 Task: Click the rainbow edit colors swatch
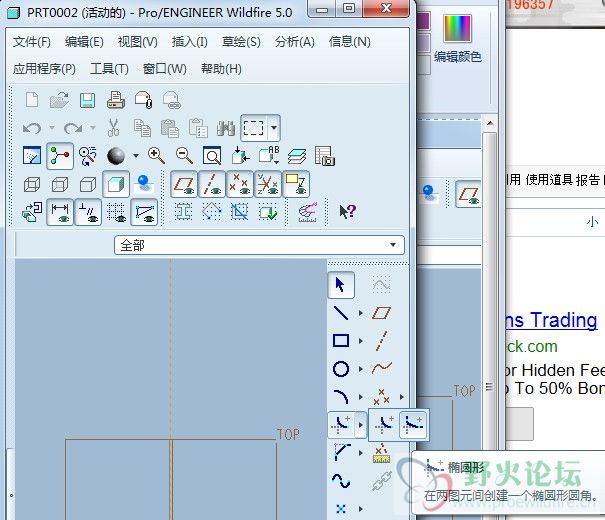click(x=458, y=29)
